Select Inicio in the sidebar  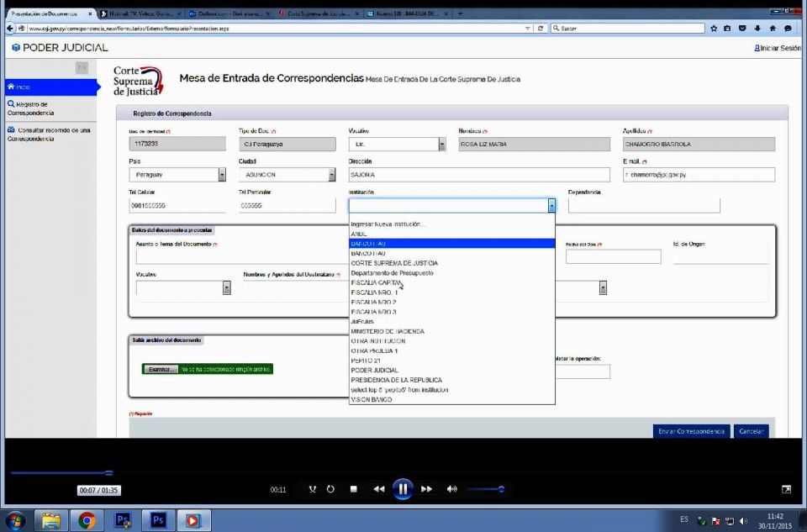coord(51,87)
